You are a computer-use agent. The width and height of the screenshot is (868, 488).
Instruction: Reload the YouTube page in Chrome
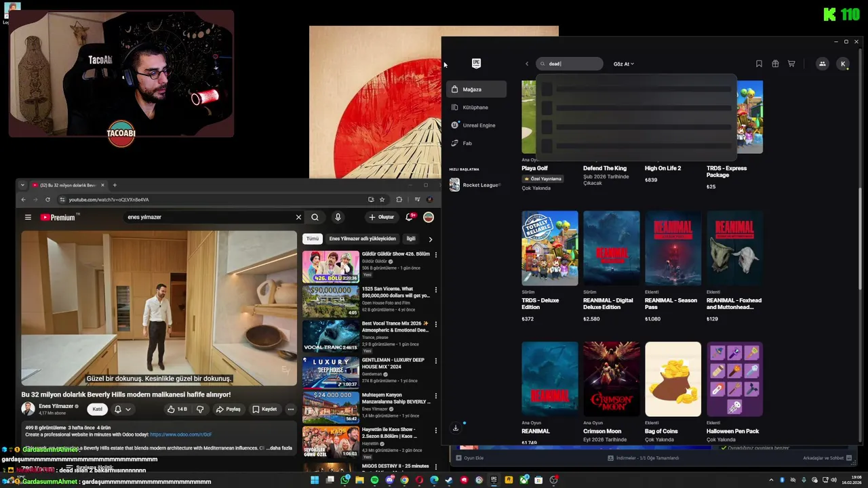tap(47, 199)
